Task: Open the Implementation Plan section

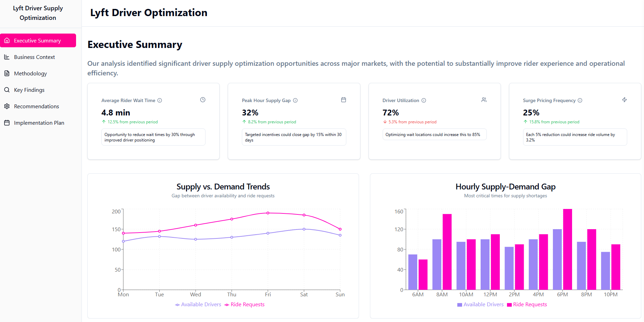Action: [39, 123]
